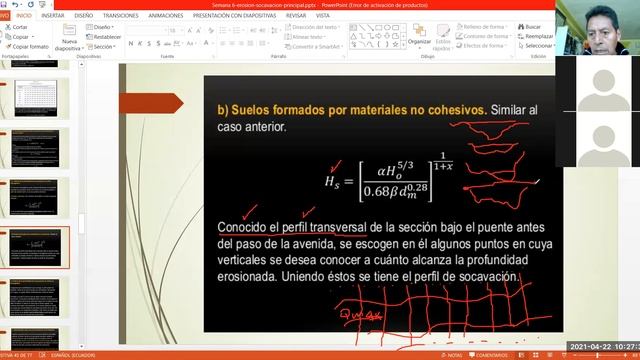Toggle underline (S) formatting
The image size is (640, 360).
tap(149, 43)
